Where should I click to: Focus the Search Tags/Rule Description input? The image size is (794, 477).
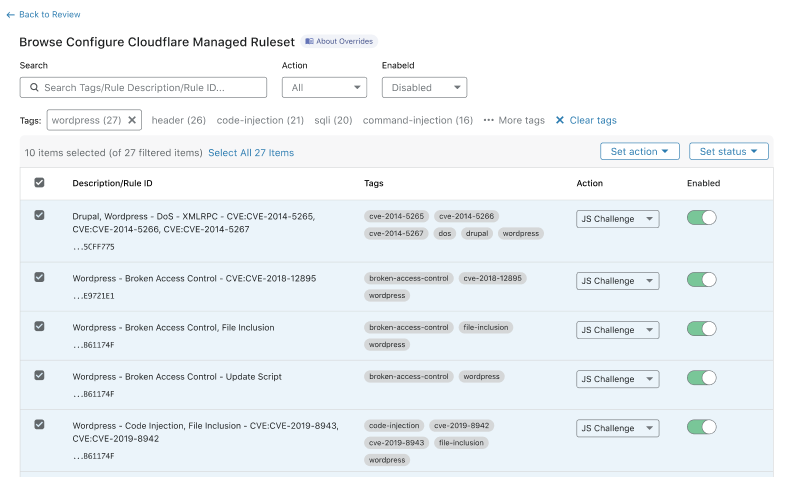coord(150,88)
